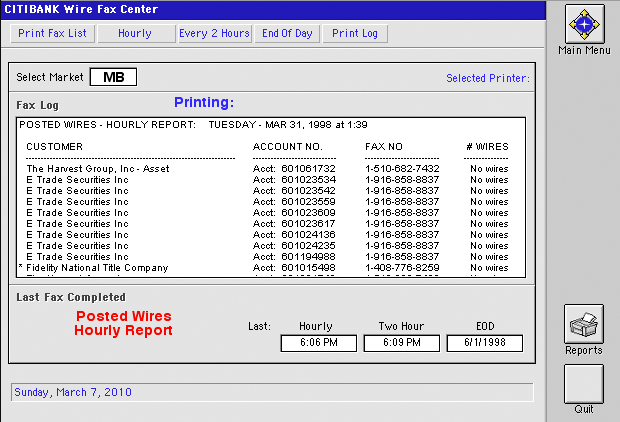
Task: Click Print Log button
Action: (355, 33)
